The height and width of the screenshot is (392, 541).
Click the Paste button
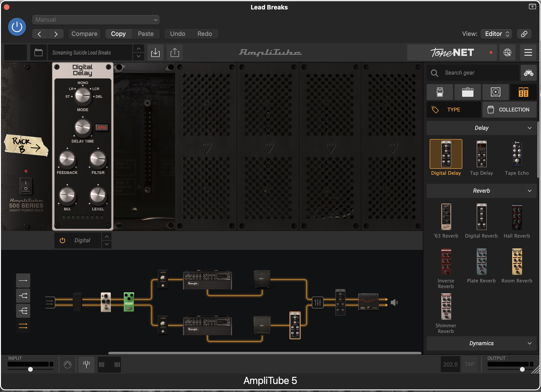tap(146, 34)
